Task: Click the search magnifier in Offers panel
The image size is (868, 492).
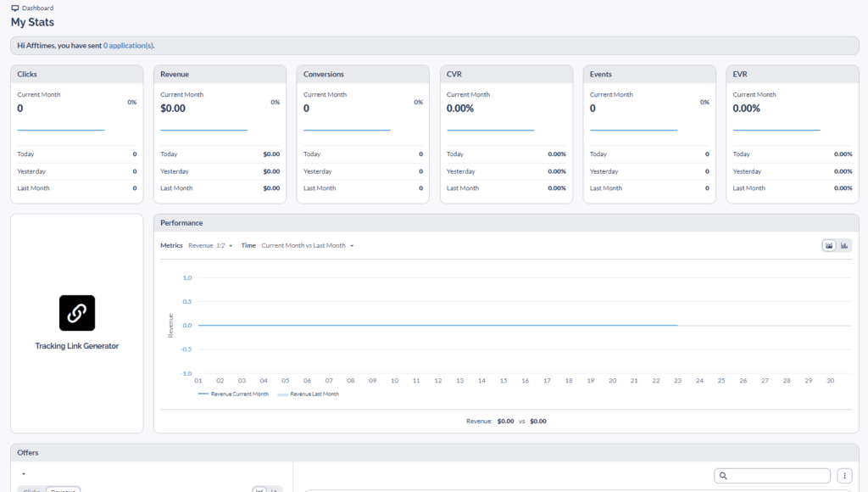Action: click(x=723, y=475)
